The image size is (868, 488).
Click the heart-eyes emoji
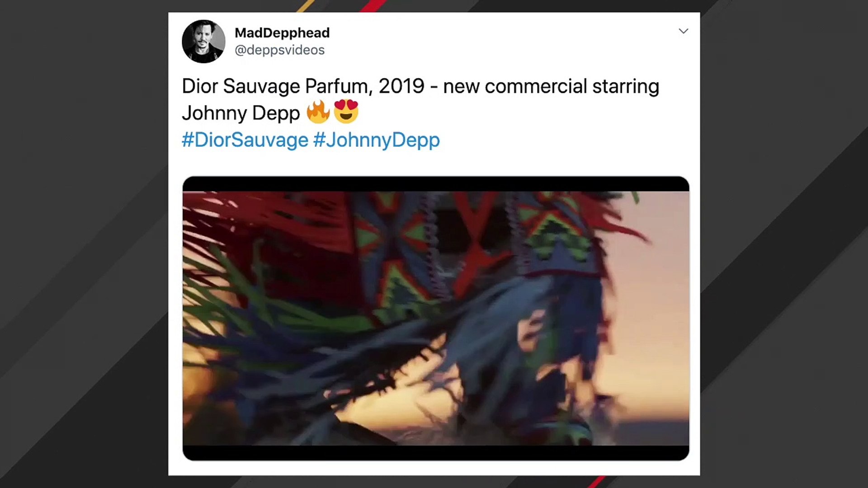[346, 112]
